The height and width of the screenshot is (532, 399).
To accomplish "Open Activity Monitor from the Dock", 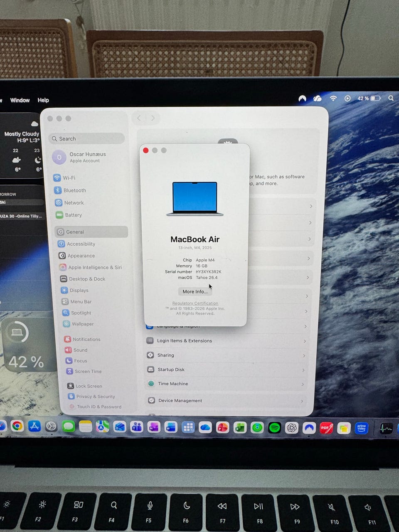I will pos(386,428).
